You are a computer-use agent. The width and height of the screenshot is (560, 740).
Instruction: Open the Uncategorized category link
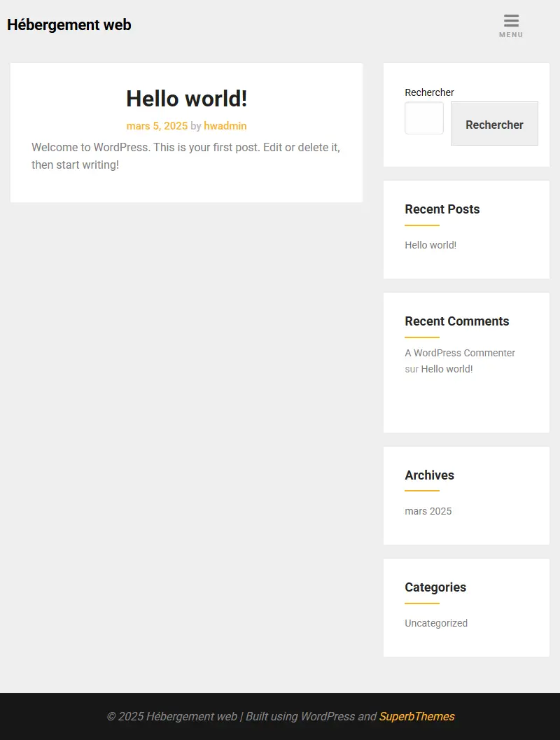coord(436,623)
